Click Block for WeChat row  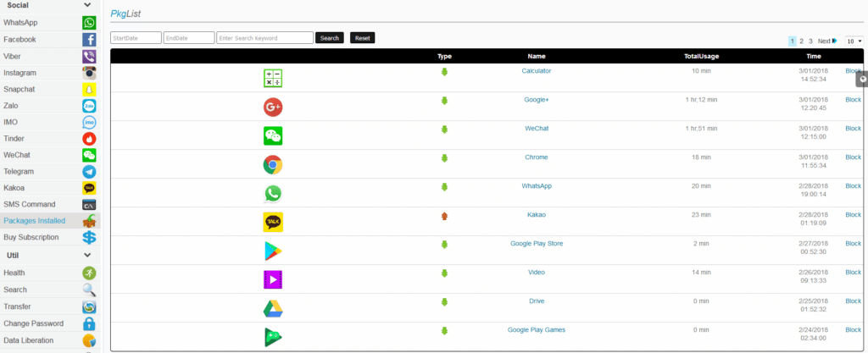tap(853, 128)
